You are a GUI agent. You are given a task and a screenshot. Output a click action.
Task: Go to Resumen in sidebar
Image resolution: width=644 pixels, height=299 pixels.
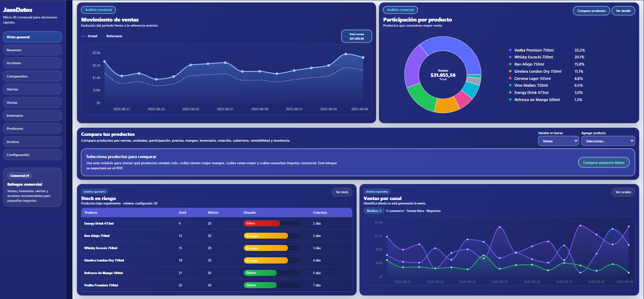(32, 50)
